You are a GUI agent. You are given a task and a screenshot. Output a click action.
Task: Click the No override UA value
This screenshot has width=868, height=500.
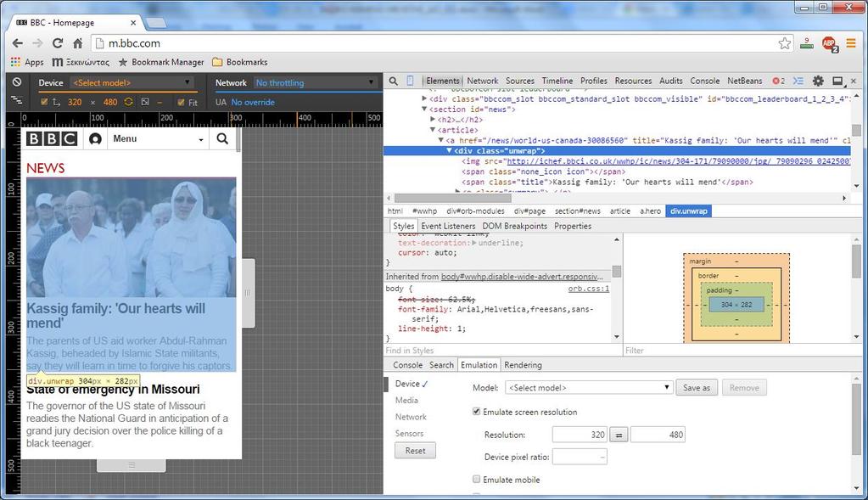(253, 102)
